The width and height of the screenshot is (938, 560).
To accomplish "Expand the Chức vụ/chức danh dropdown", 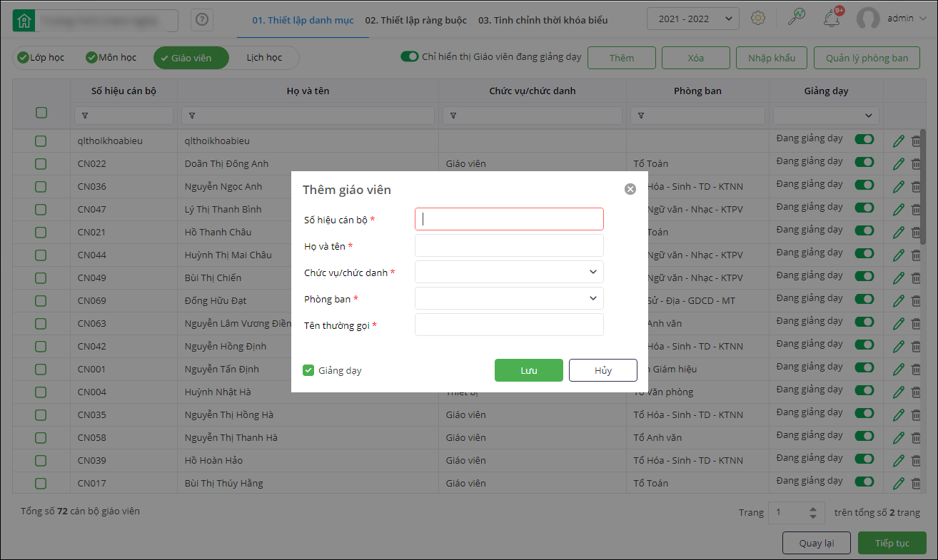I will [x=509, y=272].
